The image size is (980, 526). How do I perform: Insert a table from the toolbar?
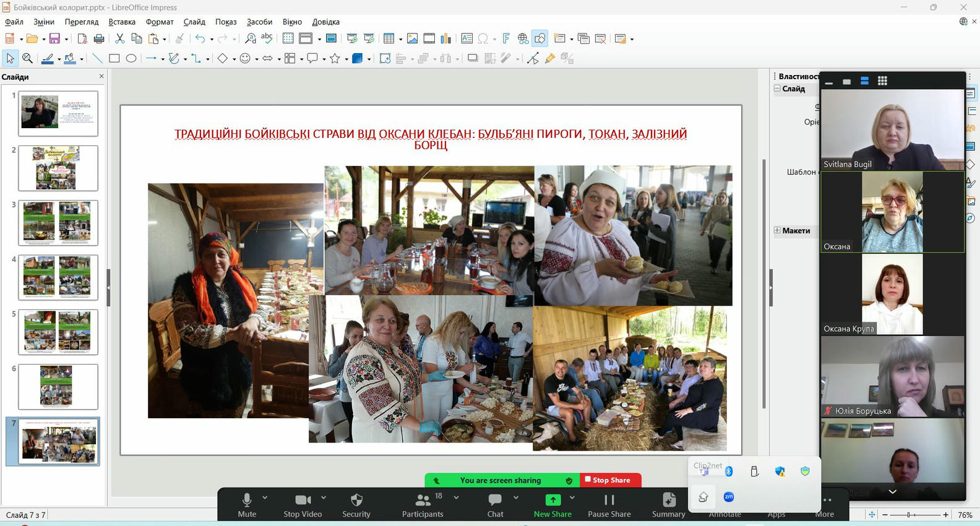389,38
